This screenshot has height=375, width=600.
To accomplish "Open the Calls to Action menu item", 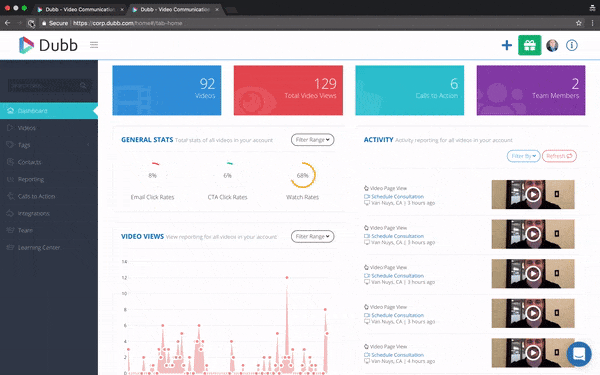I will click(49, 196).
